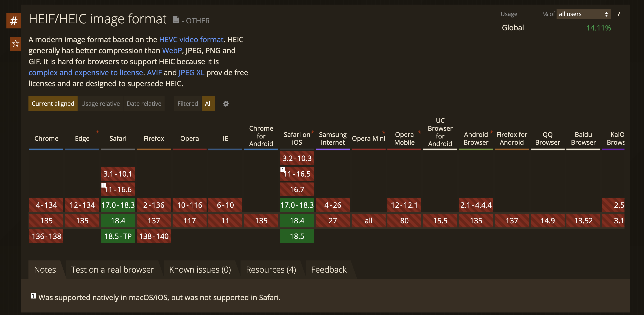
Task: Click Opera Mini column header
Action: point(369,139)
